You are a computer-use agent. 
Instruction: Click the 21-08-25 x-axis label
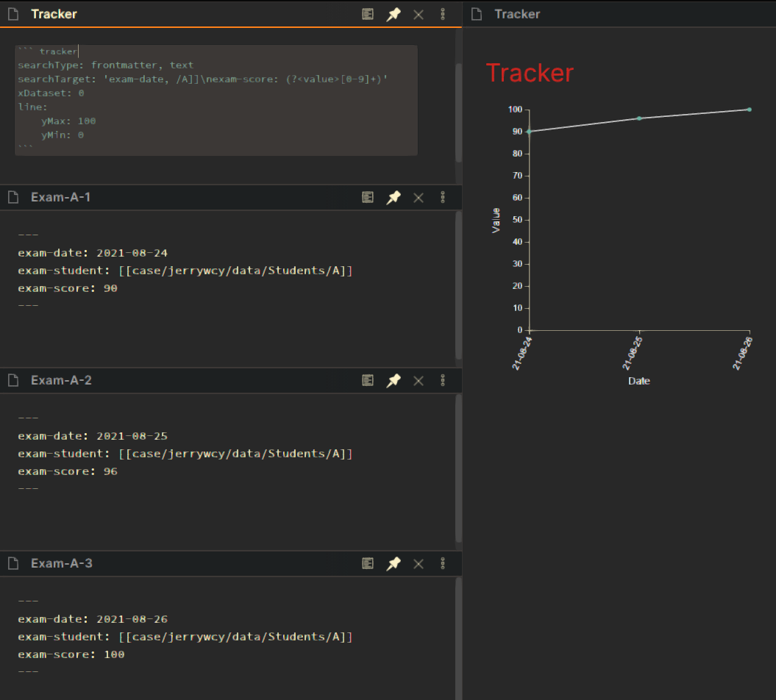[x=633, y=353]
